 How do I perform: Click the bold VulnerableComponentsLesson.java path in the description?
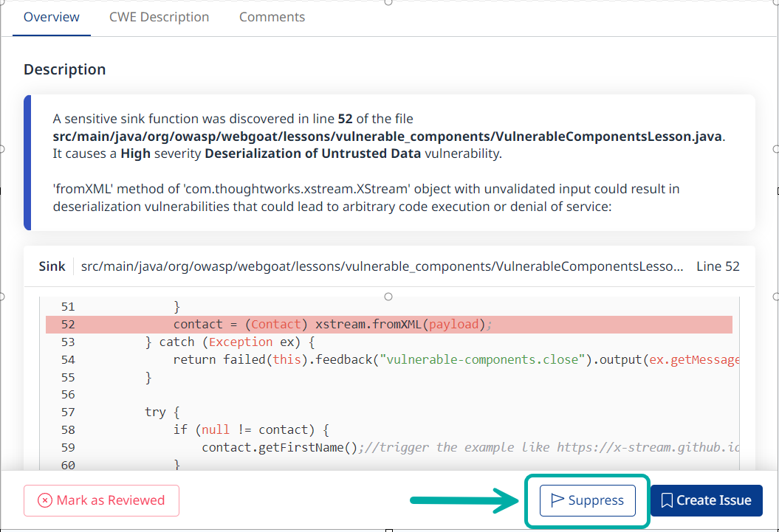coord(388,137)
